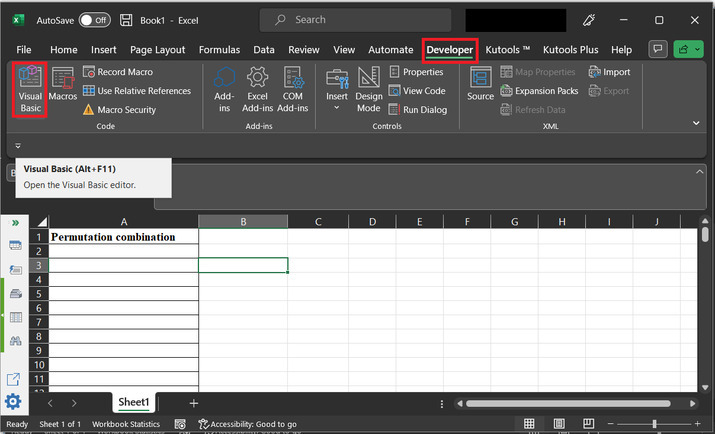Viewport: 715px width, 434px height.
Task: Open the Review tab
Action: 304,50
